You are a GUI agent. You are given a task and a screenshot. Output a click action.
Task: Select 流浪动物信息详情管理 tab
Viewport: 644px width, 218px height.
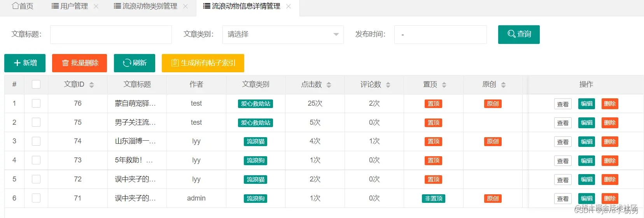241,6
